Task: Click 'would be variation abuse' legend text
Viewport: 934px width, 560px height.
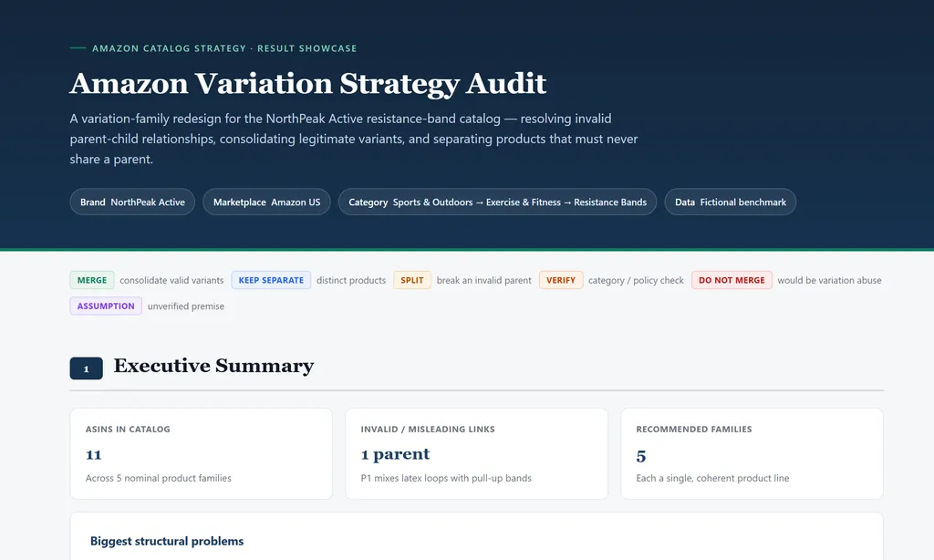Action: (x=829, y=280)
